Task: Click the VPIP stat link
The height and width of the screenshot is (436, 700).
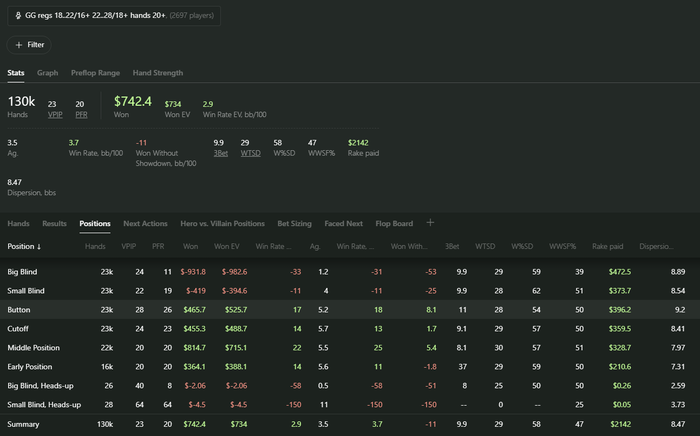Action: point(55,115)
